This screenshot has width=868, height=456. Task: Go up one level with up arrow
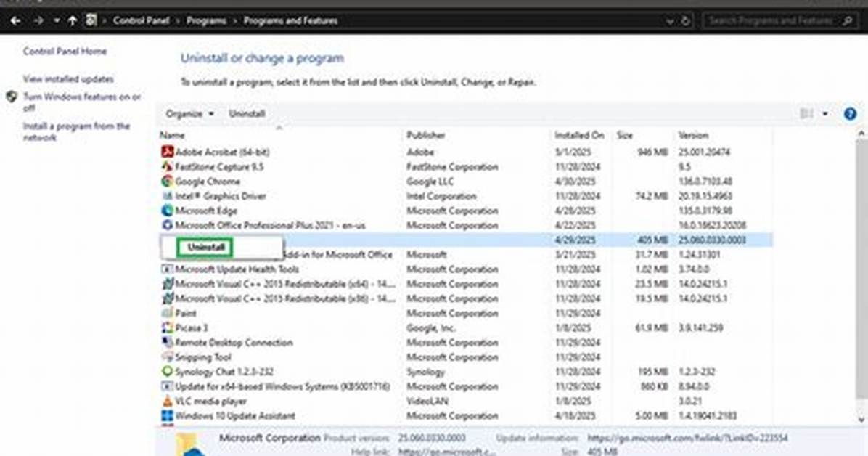tap(73, 20)
